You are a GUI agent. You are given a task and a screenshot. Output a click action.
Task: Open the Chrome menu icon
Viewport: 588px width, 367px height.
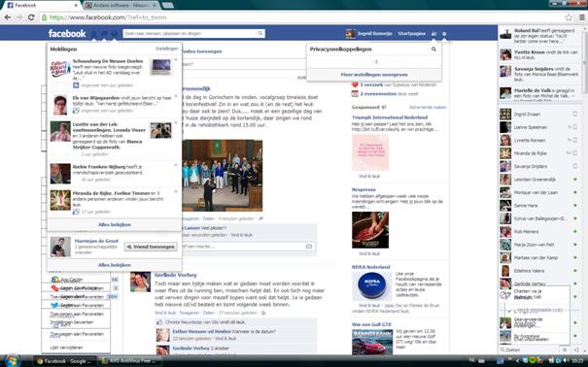[x=581, y=17]
